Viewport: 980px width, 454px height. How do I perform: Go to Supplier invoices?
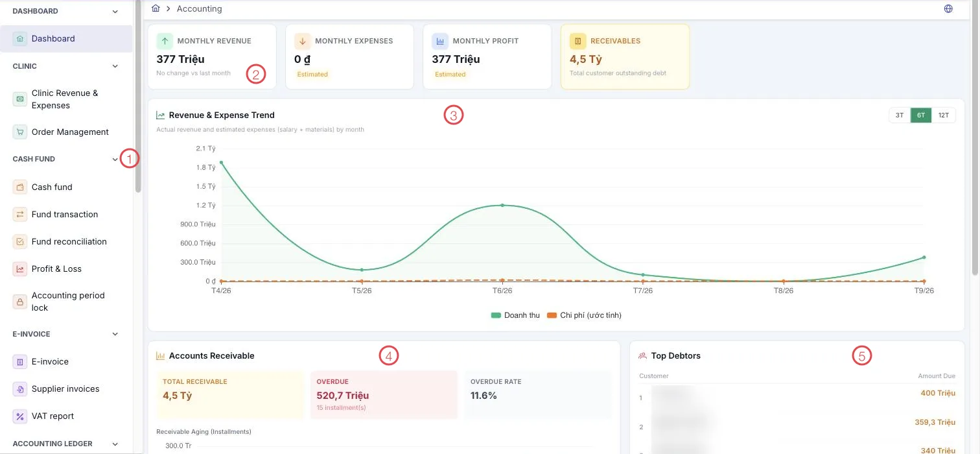[x=66, y=389]
